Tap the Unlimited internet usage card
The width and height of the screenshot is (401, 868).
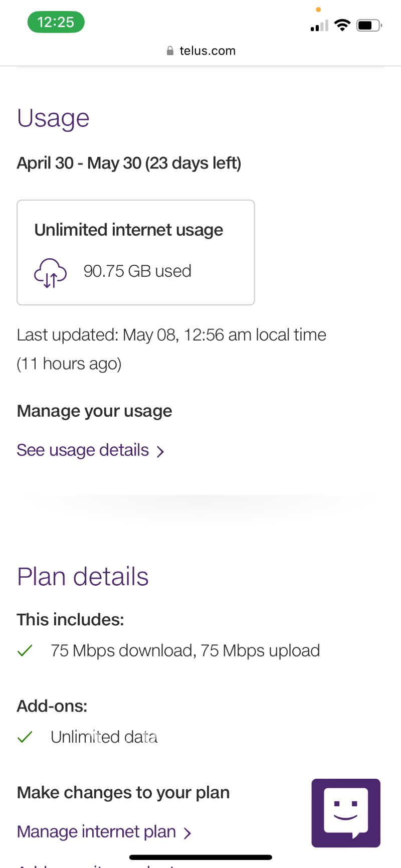click(136, 252)
